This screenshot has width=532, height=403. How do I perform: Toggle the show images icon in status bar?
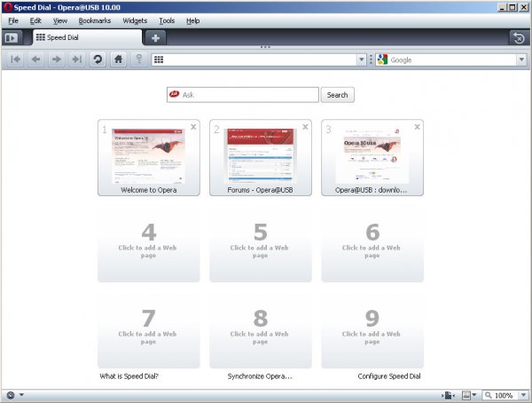(466, 395)
